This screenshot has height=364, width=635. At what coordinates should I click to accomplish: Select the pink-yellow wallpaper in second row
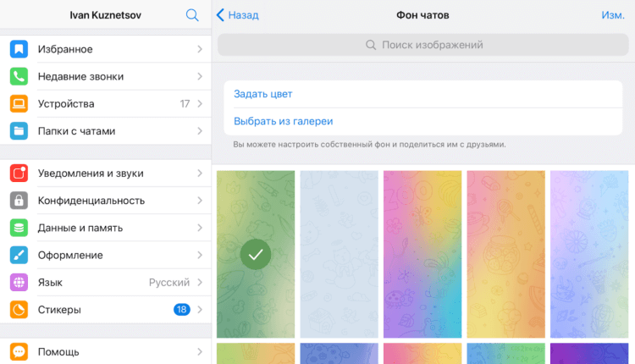[422, 354]
